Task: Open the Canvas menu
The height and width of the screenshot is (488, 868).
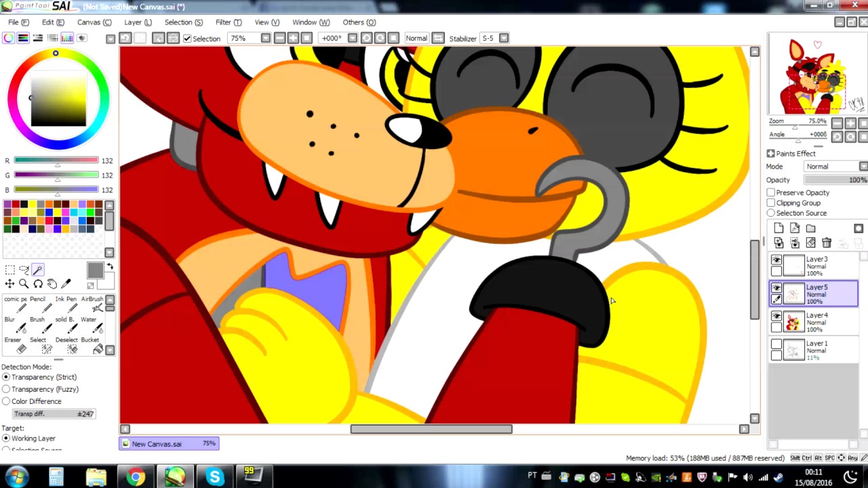Action: click(x=94, y=22)
